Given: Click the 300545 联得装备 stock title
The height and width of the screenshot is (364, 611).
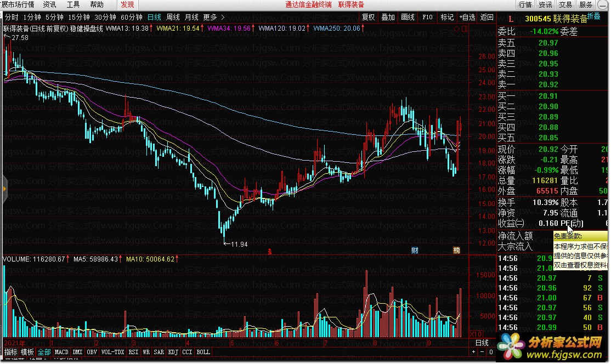Looking at the screenshot, I should pos(556,19).
